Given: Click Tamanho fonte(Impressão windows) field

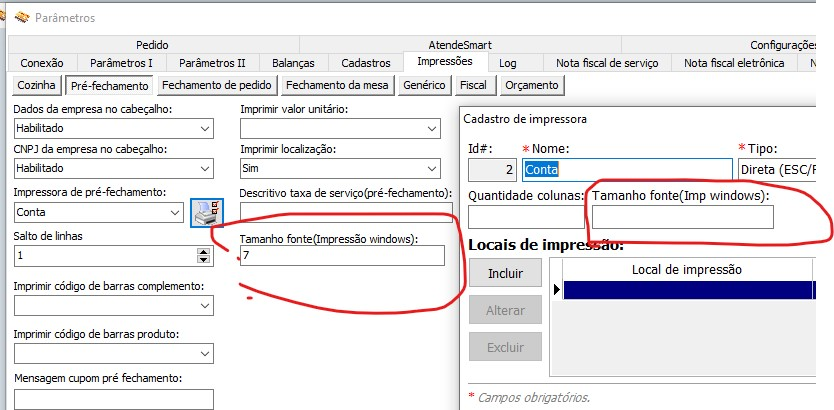Looking at the screenshot, I should (x=342, y=256).
